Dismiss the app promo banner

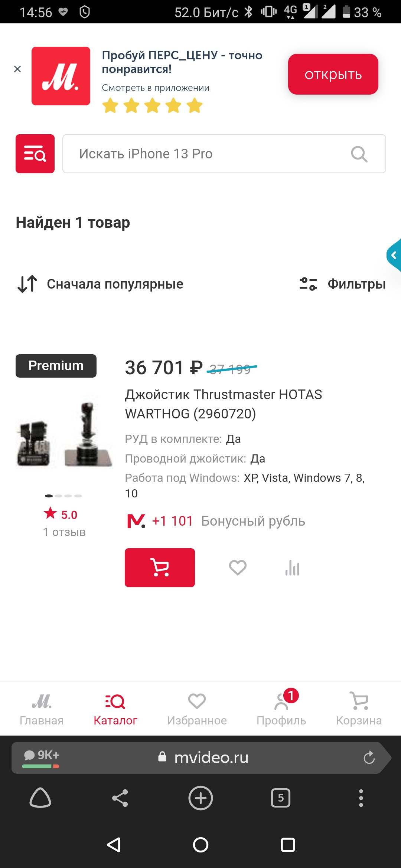[x=17, y=69]
